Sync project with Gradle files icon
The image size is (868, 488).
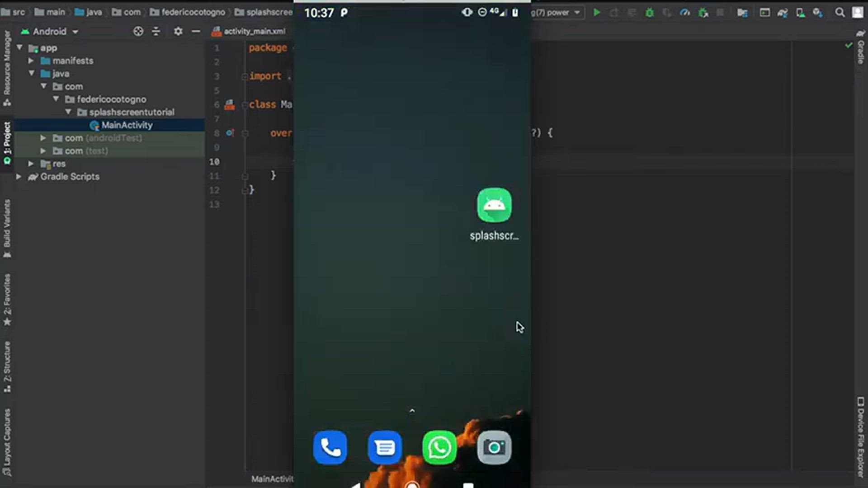pyautogui.click(x=783, y=13)
